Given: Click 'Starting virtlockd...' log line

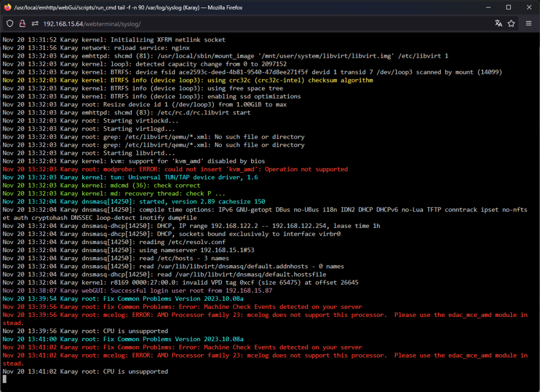Looking at the screenshot, I should pyautogui.click(x=91, y=120).
